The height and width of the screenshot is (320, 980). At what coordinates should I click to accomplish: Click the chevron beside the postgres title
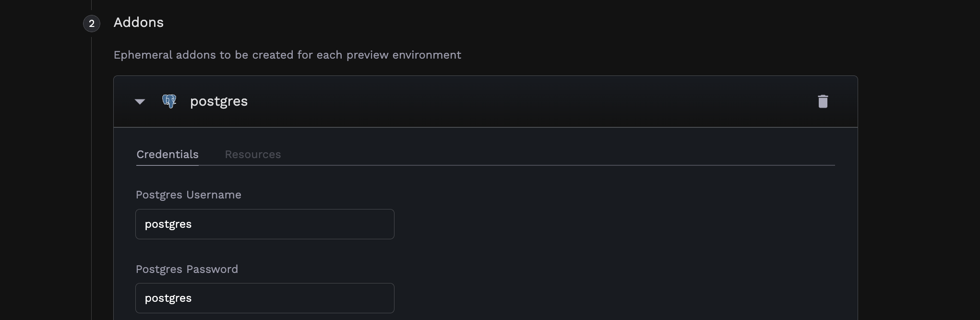140,101
